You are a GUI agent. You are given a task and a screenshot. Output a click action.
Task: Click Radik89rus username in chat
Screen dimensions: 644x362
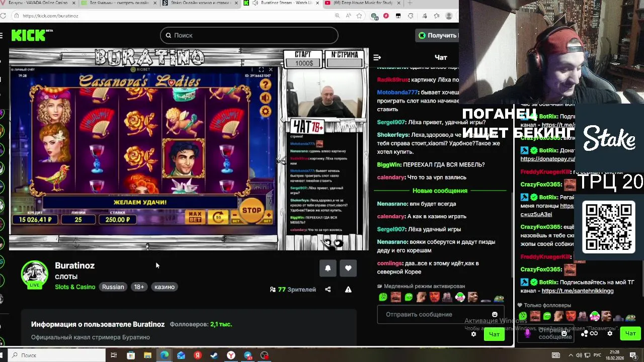(392, 79)
